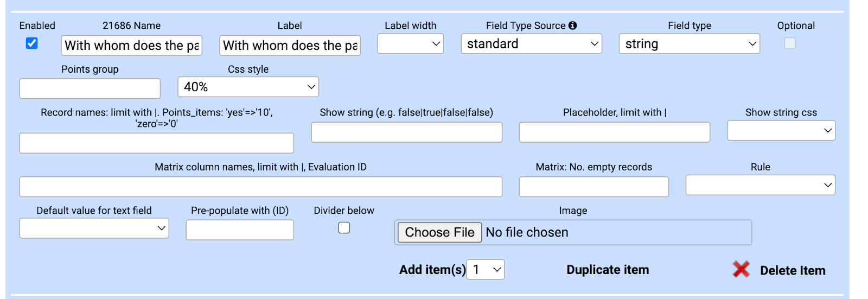This screenshot has width=868, height=299.
Task: Open Default value for text field dropdown
Action: (x=94, y=228)
